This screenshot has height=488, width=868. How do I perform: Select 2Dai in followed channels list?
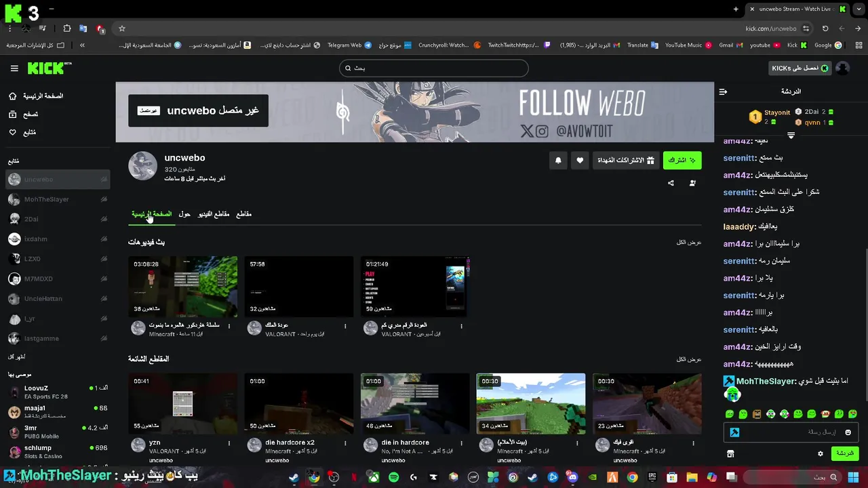pyautogui.click(x=58, y=219)
